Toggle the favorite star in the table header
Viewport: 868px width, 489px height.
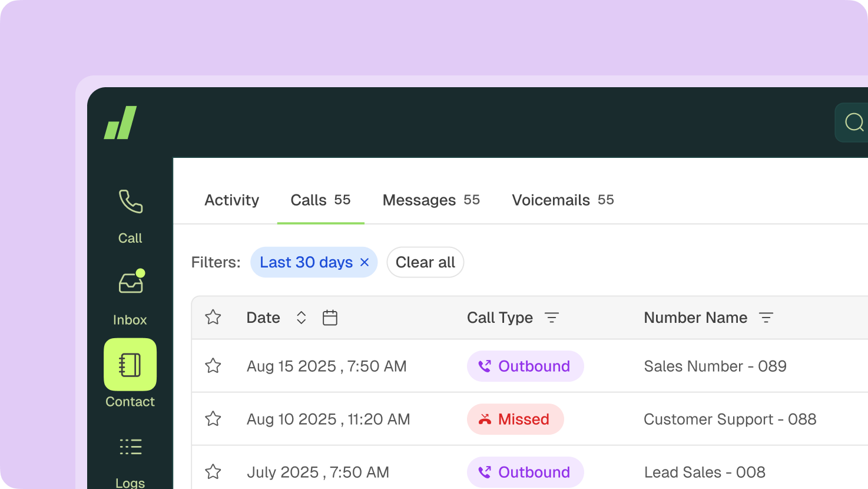[x=213, y=317]
